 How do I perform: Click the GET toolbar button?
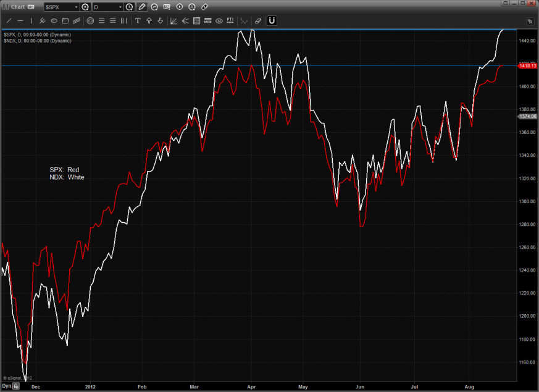point(167,7)
